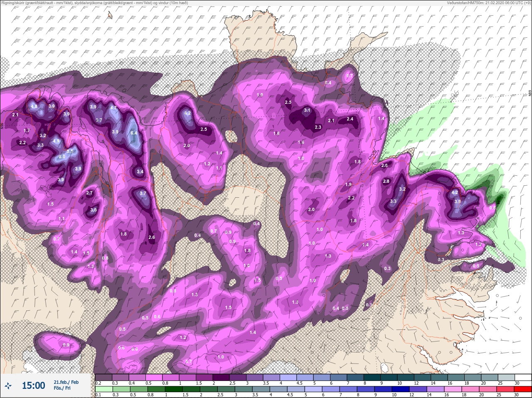Screen dimensions: 532x398
Task: Pick pale grey swatch between 25 and 30 upper row
Action: tap(507, 377)
